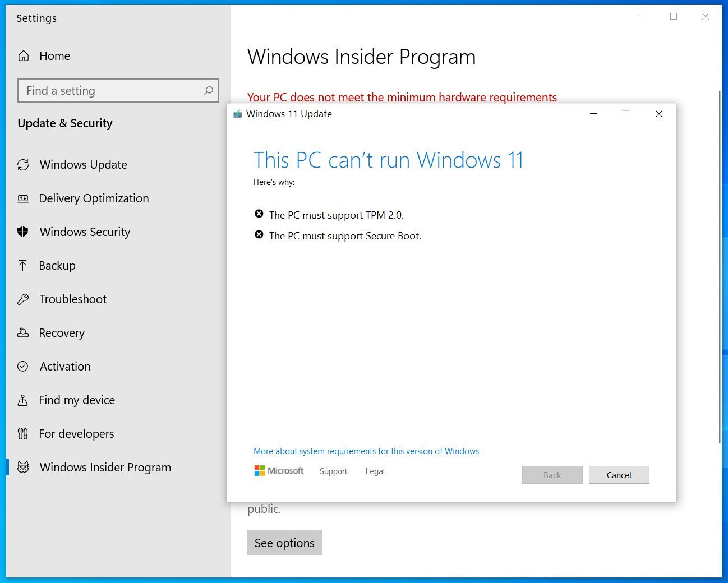Click the Delivery Optimization icon

[x=23, y=198]
